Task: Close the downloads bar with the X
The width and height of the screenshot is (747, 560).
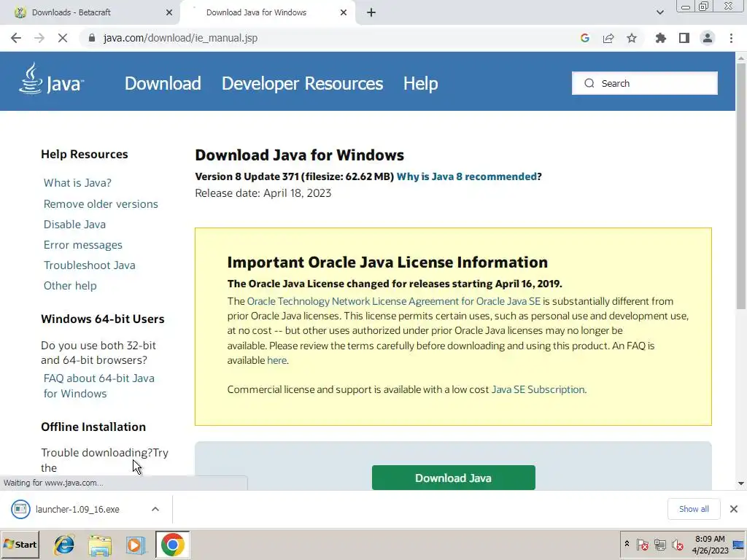Action: 734,509
